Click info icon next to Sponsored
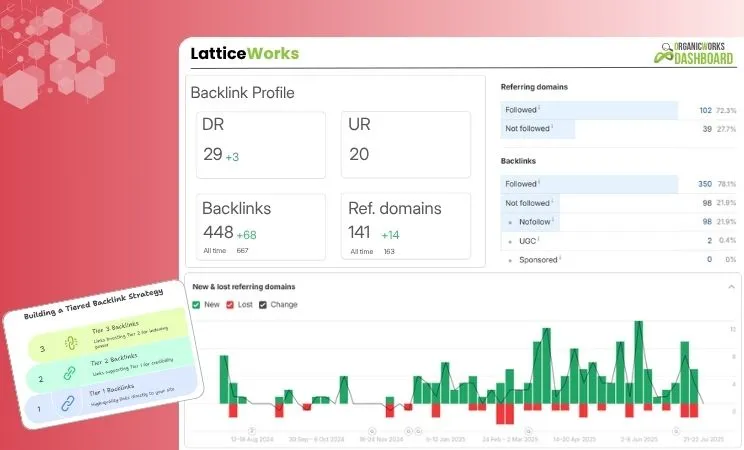 (560, 258)
